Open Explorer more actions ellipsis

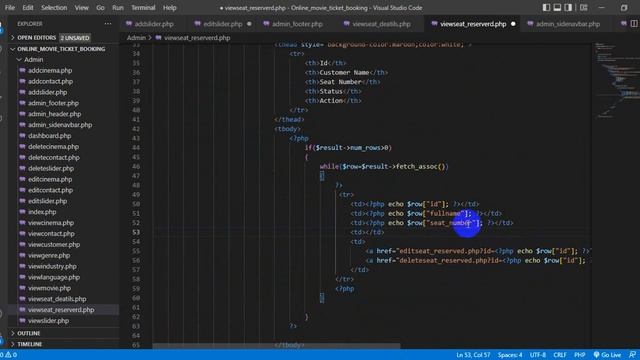pyautogui.click(x=108, y=24)
